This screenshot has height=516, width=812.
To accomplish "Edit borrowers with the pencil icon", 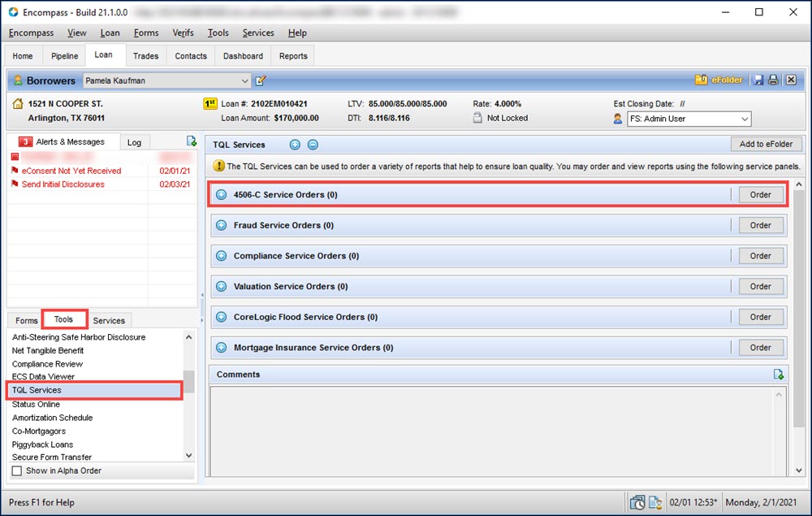I will (x=261, y=80).
